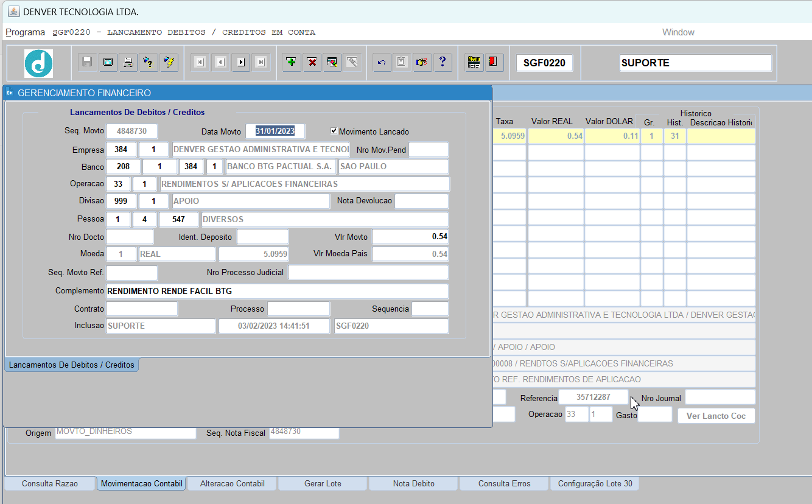
Task: Click the red X delete record icon
Action: [312, 62]
